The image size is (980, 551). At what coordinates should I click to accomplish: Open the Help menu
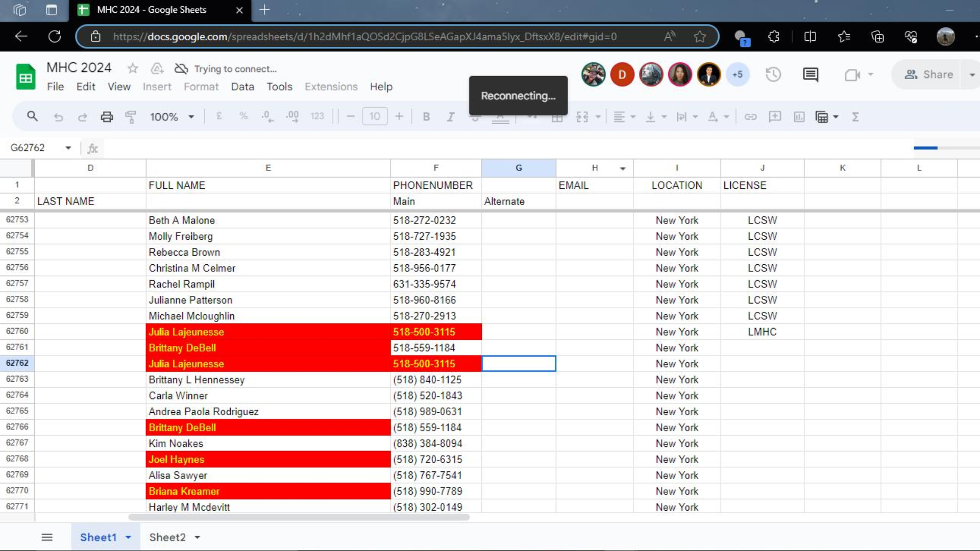381,87
